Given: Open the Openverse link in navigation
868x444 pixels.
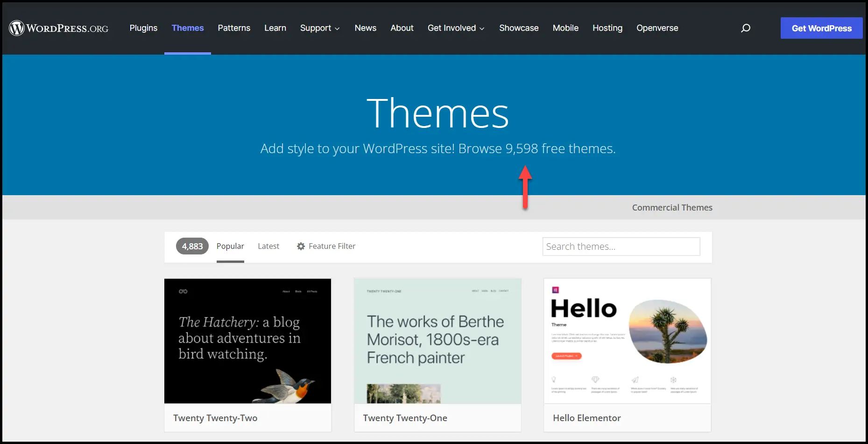Looking at the screenshot, I should [x=657, y=28].
